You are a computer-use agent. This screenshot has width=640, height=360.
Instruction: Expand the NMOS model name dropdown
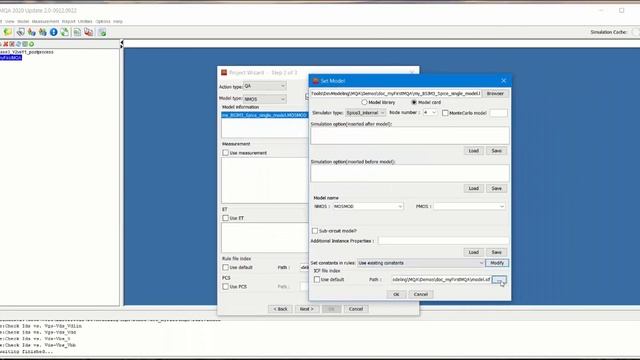(x=368, y=207)
